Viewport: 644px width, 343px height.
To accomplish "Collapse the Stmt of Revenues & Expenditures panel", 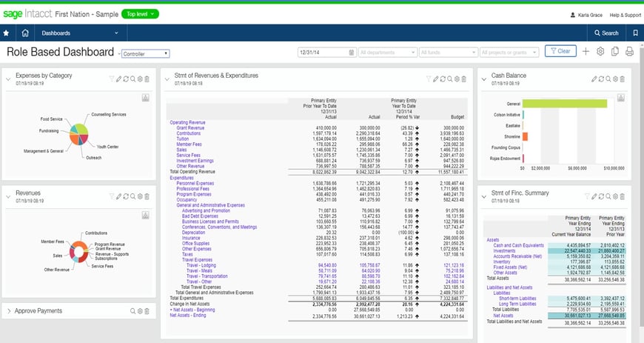I will tap(167, 79).
